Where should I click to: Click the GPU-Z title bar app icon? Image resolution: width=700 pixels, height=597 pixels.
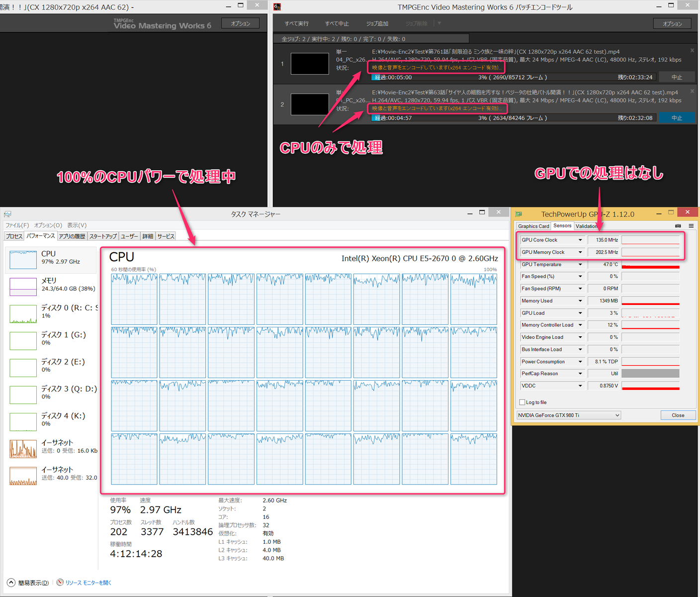519,214
